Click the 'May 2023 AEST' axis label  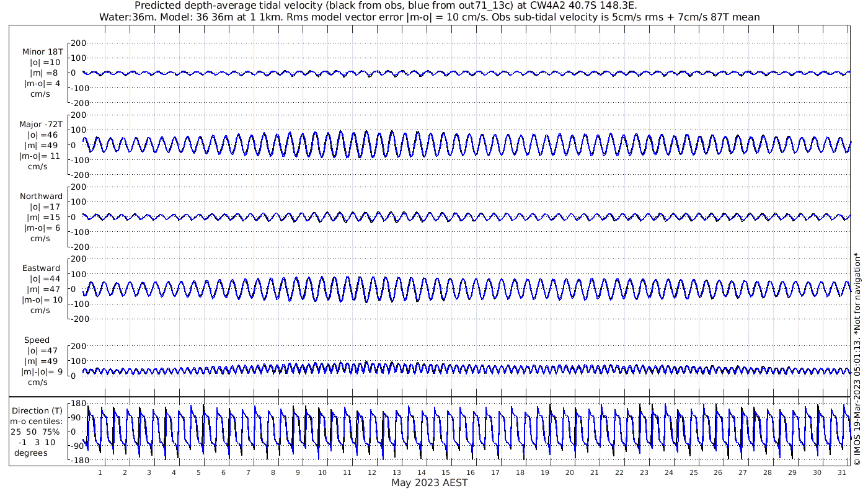429,482
